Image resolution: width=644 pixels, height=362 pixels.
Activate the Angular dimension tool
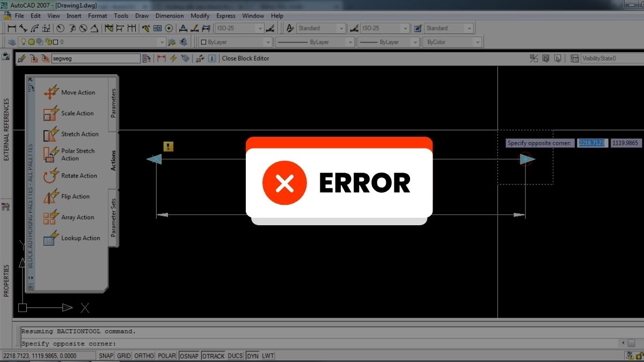(x=94, y=28)
